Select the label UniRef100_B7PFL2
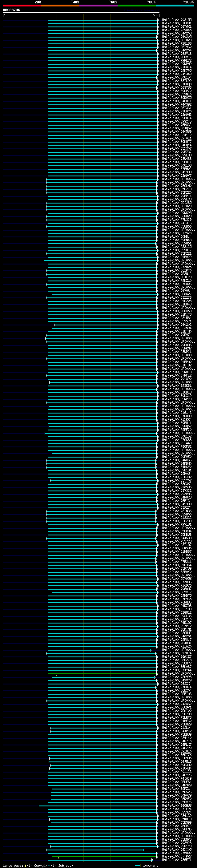197x868 pixels. [177, 375]
